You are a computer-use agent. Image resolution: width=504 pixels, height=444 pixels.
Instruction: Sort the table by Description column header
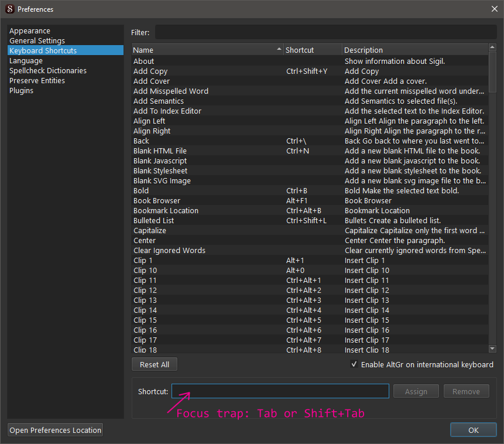pos(415,50)
